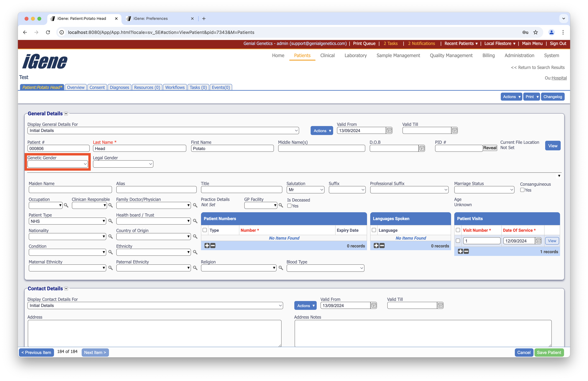The width and height of the screenshot is (588, 381).
Task: Tick the Consanguineous Yes checkbox
Action: (522, 190)
